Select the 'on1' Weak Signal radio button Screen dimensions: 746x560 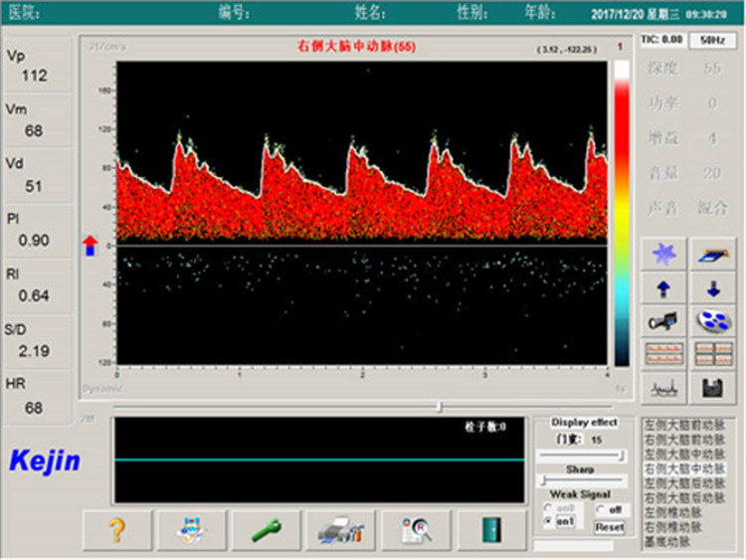548,522
